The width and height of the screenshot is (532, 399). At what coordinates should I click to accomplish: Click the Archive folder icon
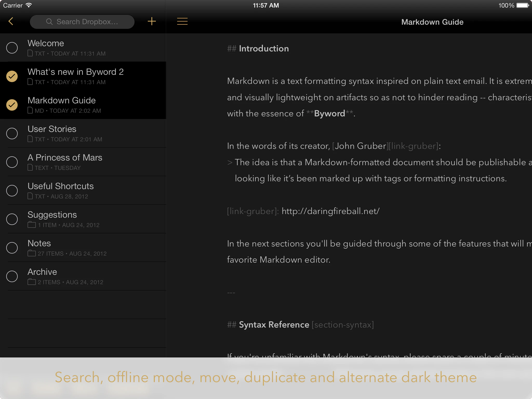(x=31, y=282)
